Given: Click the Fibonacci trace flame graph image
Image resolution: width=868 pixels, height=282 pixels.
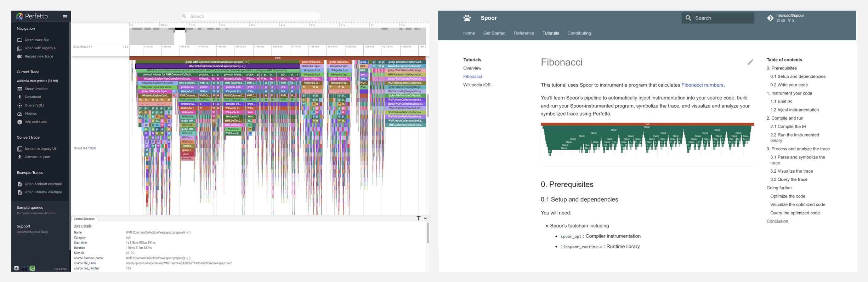Looking at the screenshot, I should click(x=647, y=139).
